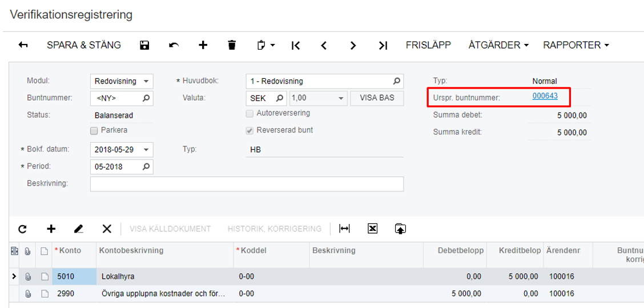Viewport: 644px width, 308px height.
Task: Open the Modul dropdown
Action: click(146, 81)
